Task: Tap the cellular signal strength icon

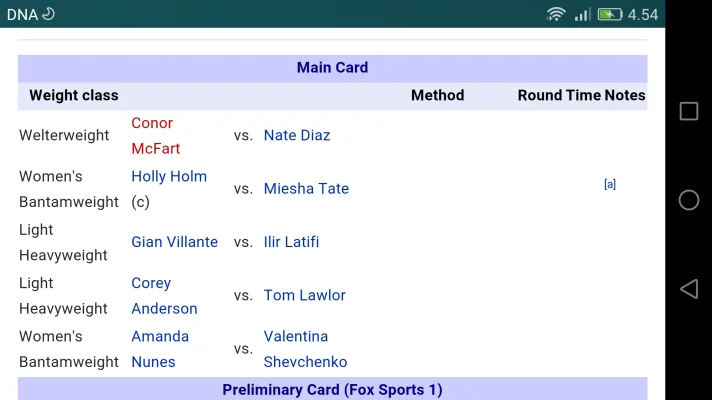Action: pyautogui.click(x=582, y=14)
